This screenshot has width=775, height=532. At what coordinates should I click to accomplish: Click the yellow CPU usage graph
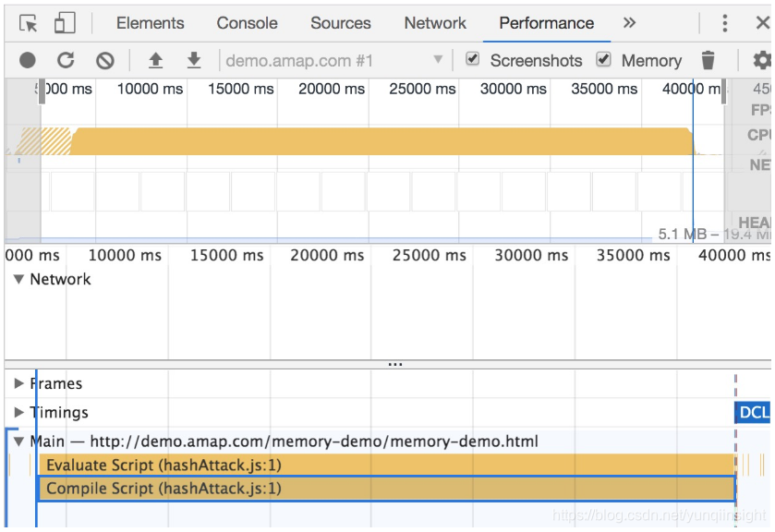(x=381, y=141)
